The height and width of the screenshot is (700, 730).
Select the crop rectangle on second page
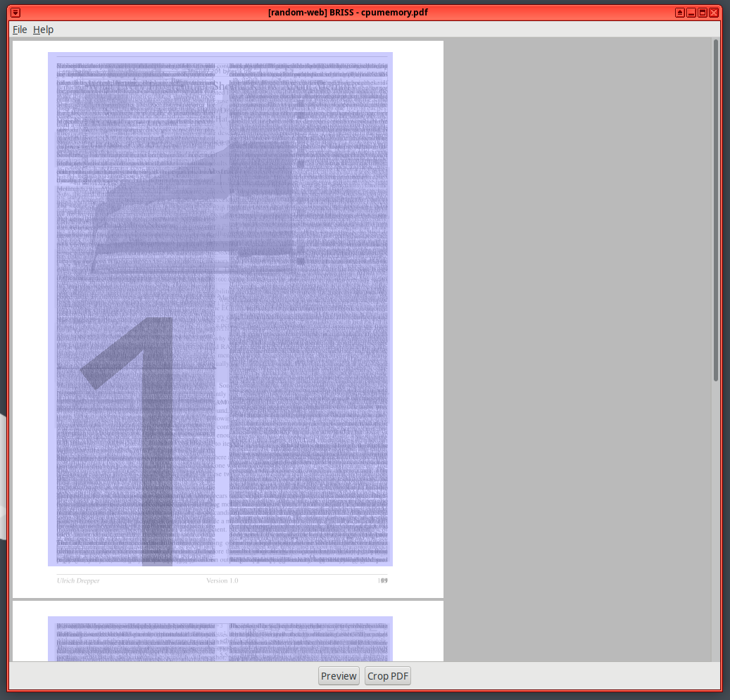pos(220,639)
